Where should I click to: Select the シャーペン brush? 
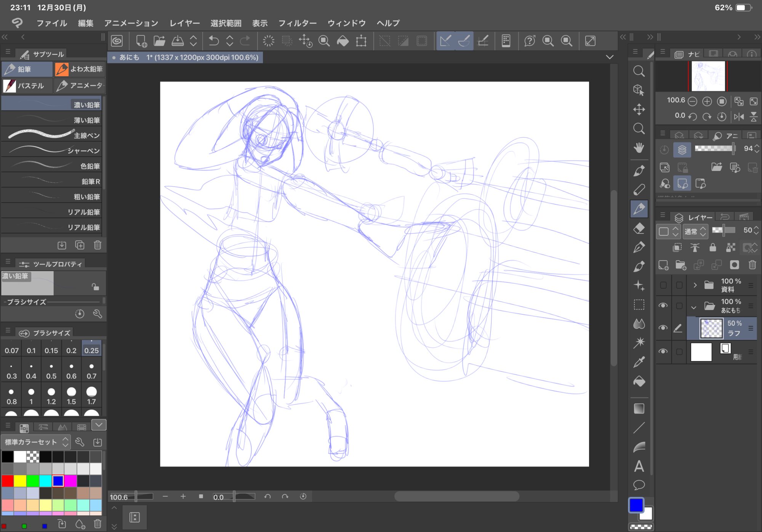(x=51, y=150)
